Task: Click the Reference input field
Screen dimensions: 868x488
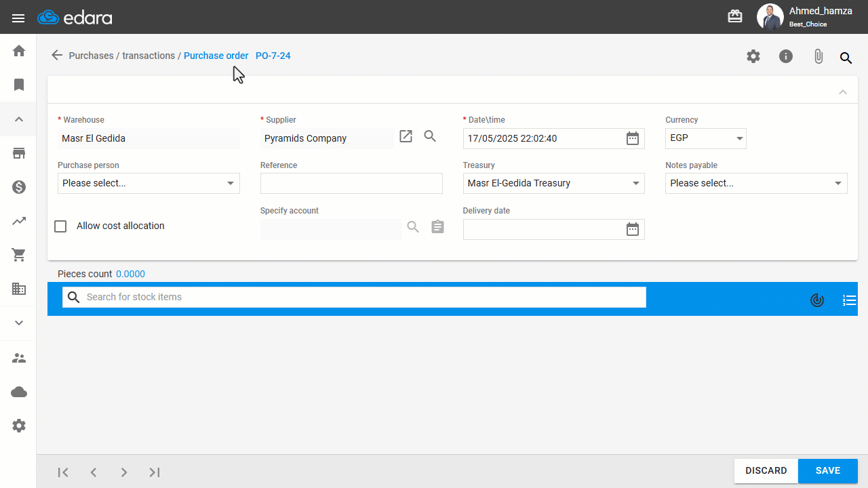Action: coord(351,183)
